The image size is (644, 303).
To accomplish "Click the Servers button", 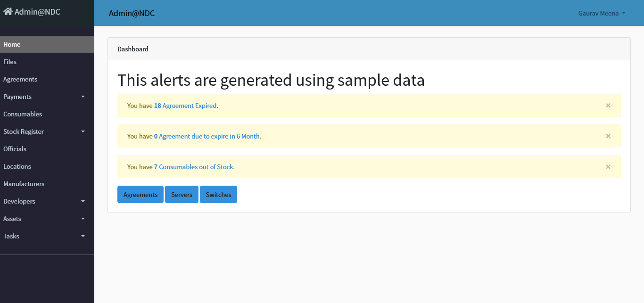I will tap(182, 195).
